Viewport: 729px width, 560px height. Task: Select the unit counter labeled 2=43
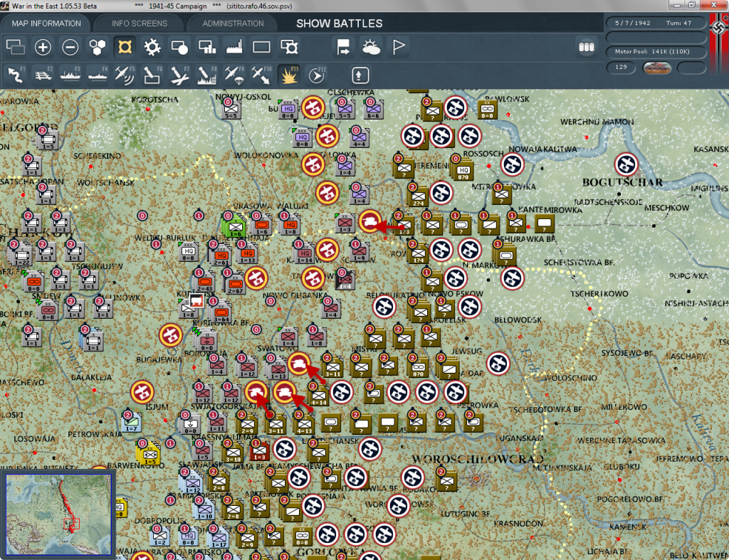204,282
